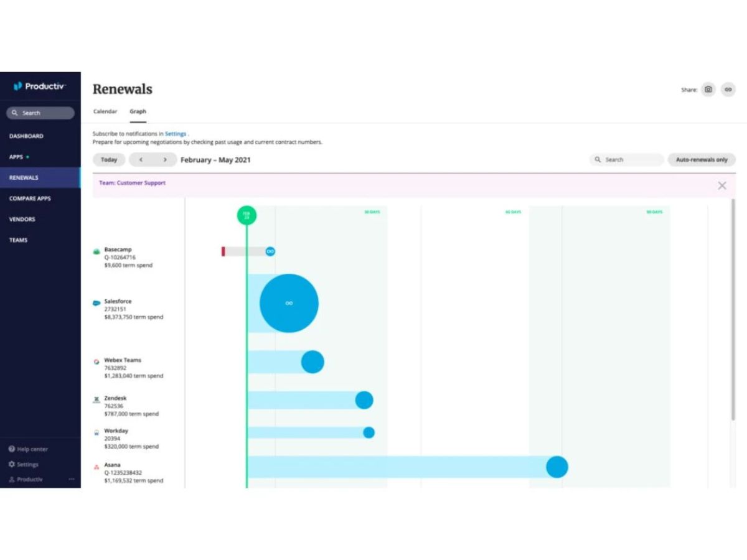The width and height of the screenshot is (747, 560).
Task: Click the Team: Customer Support label
Action: click(132, 183)
